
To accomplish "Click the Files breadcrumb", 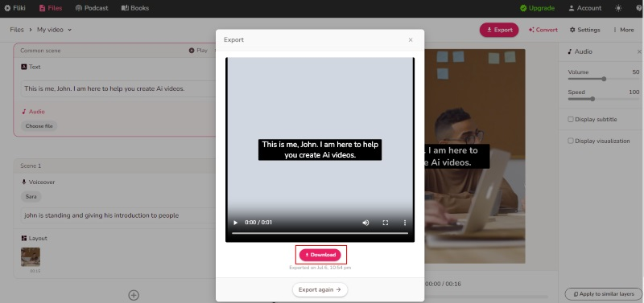I will (x=17, y=30).
